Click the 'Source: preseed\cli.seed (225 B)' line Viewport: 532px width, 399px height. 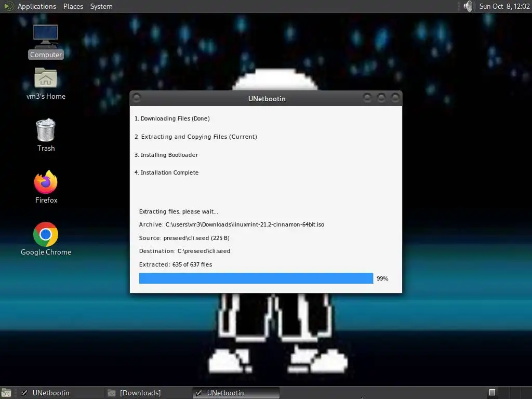click(x=184, y=238)
